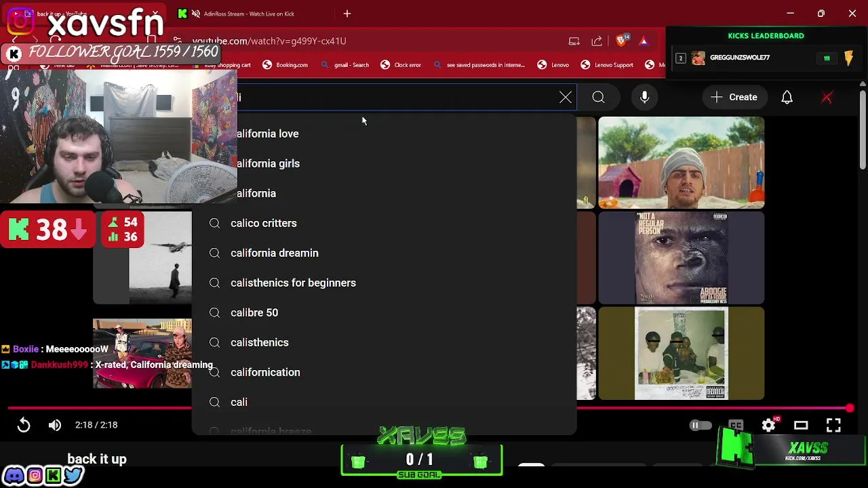Click the share icon in the address bar
The height and width of the screenshot is (488, 868).
tap(597, 41)
